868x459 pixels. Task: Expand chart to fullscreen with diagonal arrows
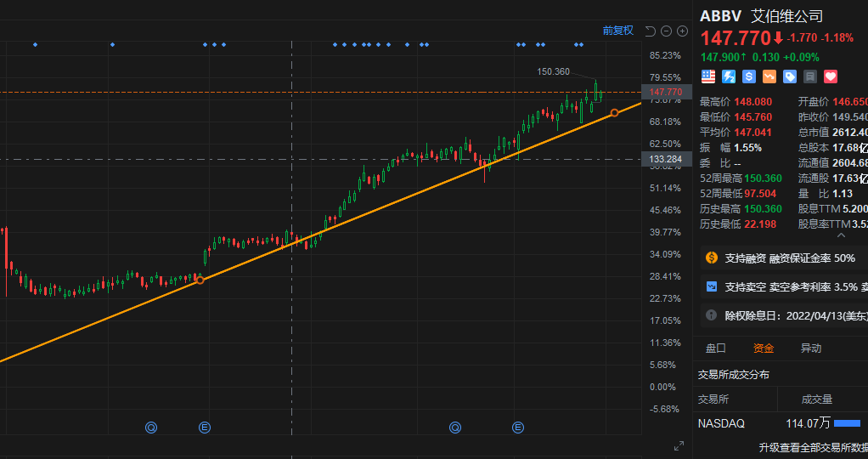[679, 445]
